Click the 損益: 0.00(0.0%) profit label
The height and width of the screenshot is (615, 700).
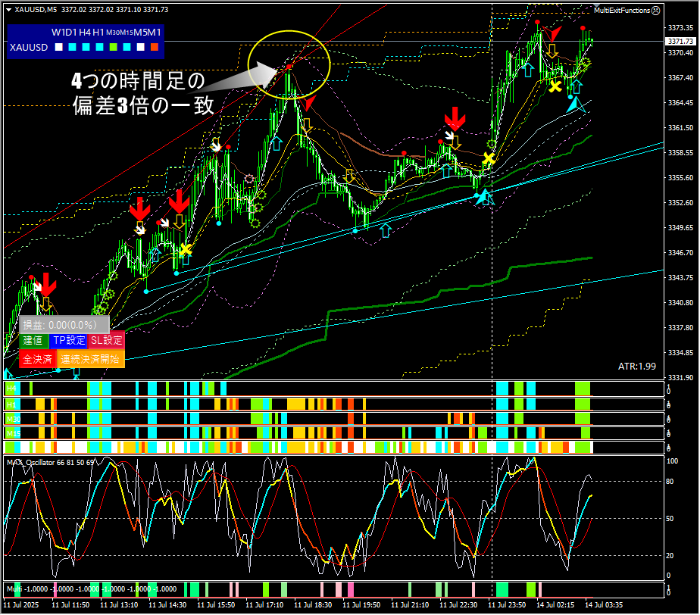point(64,324)
